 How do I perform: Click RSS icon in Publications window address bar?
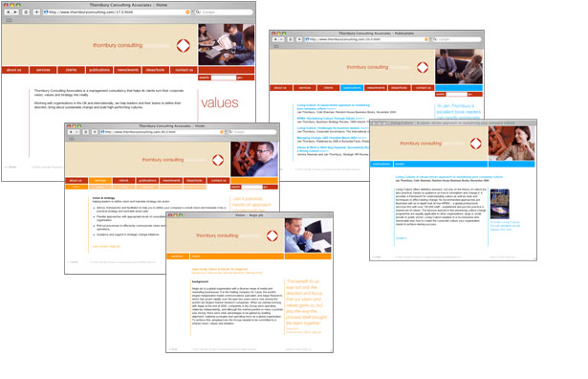(x=426, y=39)
